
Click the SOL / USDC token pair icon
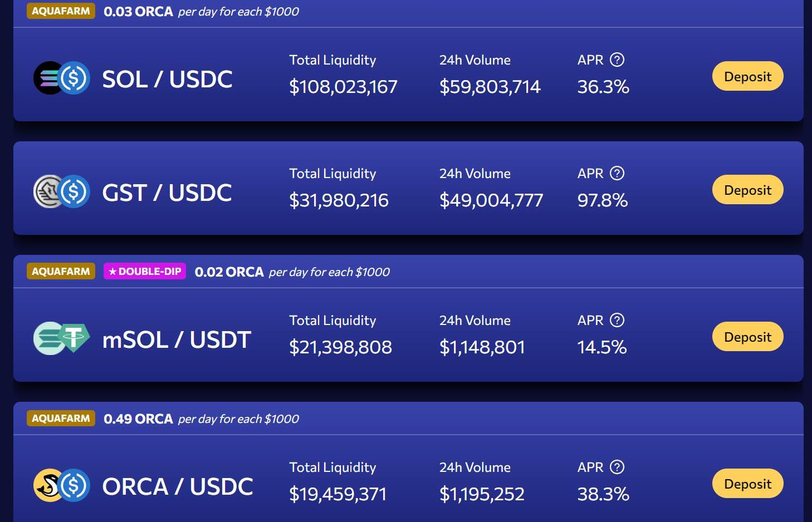point(62,78)
